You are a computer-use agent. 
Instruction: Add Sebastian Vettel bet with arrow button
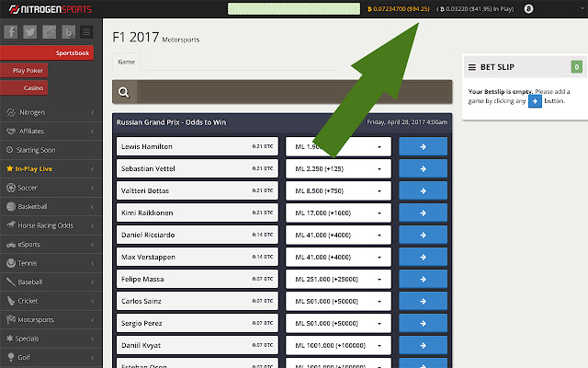(x=423, y=168)
